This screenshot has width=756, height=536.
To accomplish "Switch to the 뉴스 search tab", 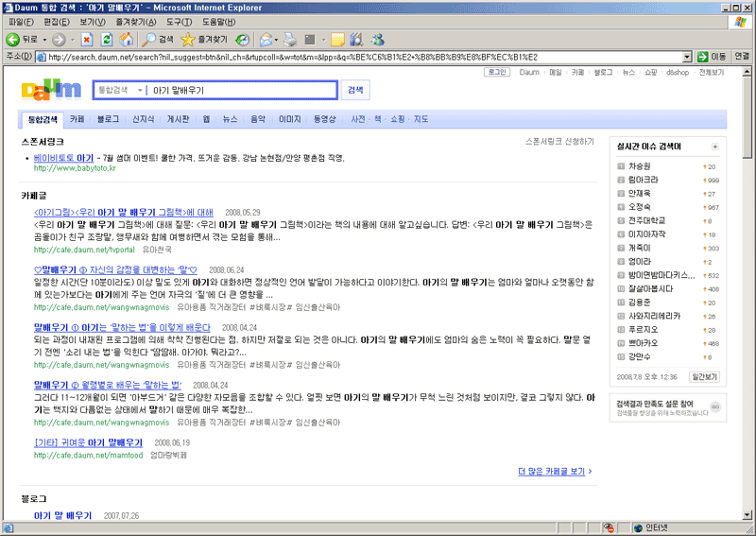I will (230, 119).
